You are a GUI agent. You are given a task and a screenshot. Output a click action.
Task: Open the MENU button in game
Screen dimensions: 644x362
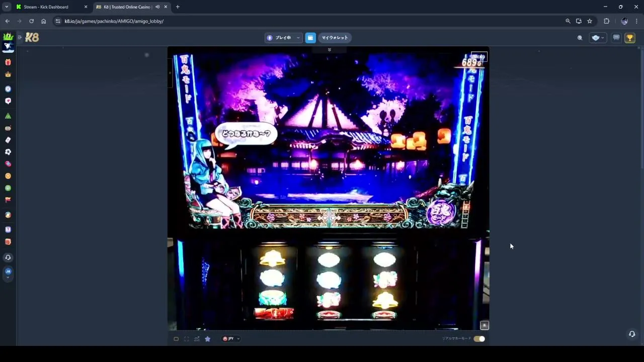tap(479, 57)
